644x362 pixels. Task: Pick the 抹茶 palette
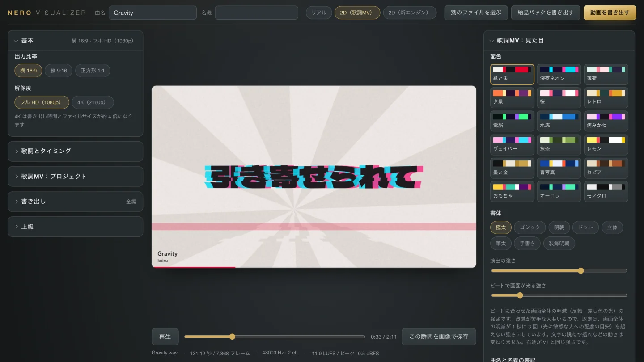559,144
